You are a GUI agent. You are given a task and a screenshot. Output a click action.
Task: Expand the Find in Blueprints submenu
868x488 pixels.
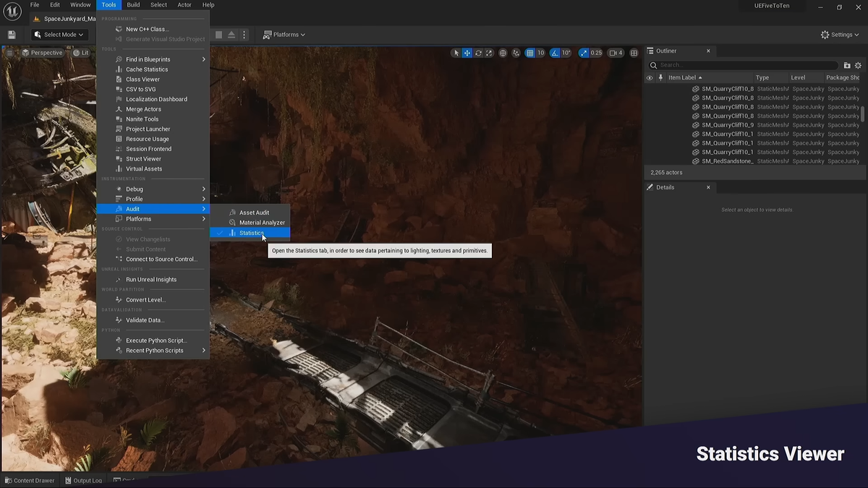tap(153, 59)
